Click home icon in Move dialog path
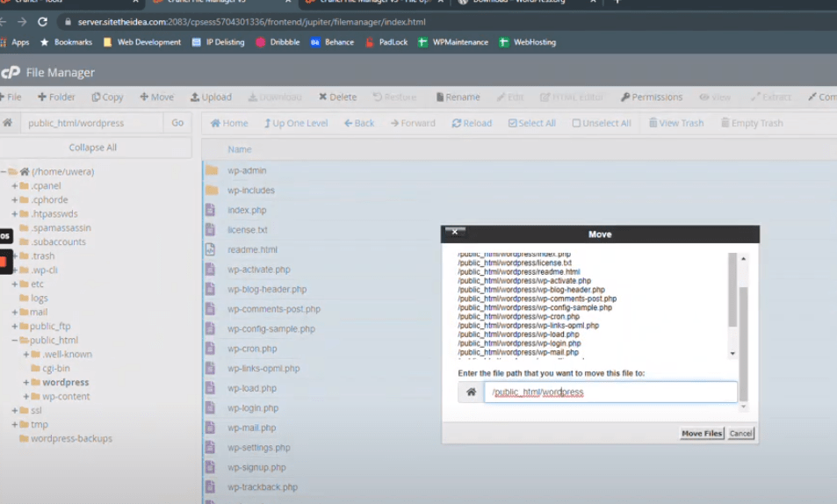837x504 pixels. (x=471, y=392)
